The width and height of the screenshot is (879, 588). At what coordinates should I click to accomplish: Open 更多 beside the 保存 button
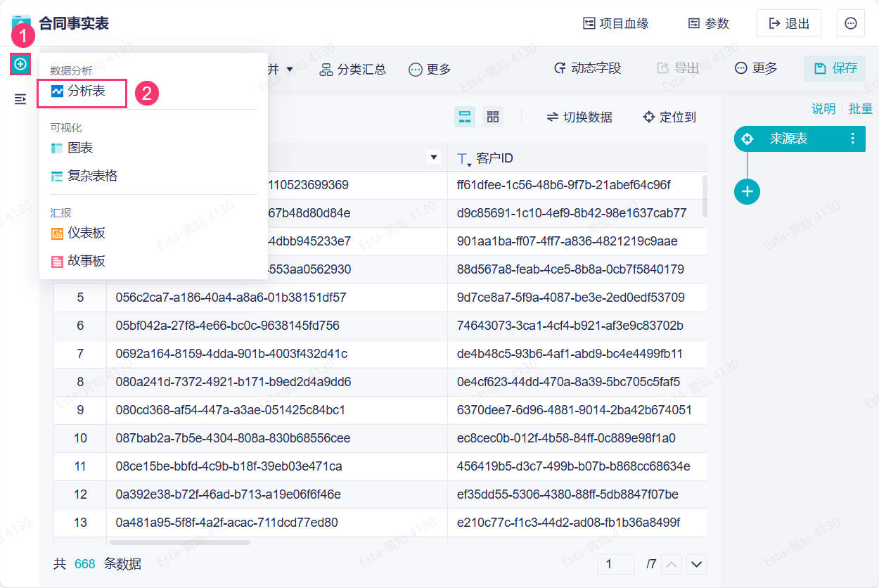coord(756,68)
